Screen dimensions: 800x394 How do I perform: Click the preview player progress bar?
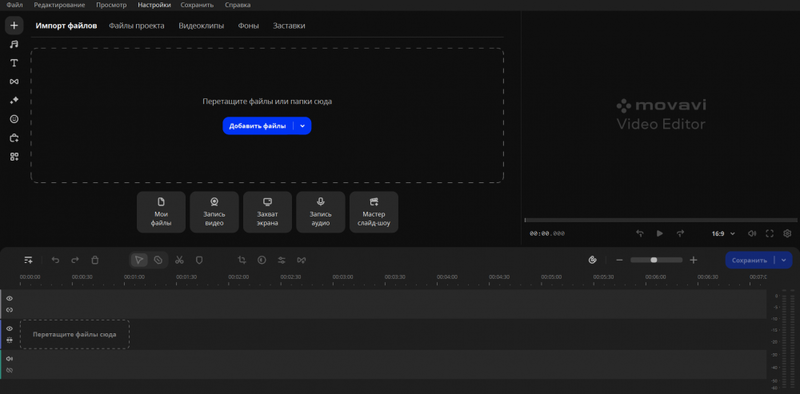tap(660, 220)
